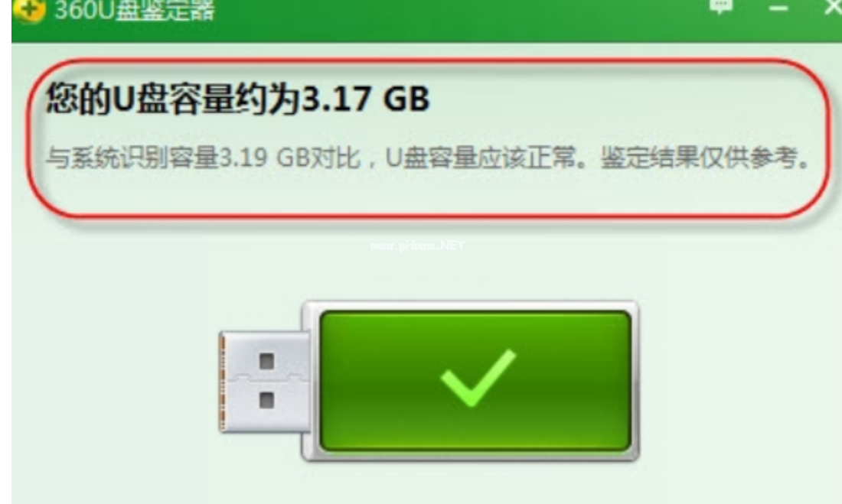Click the 对比 word in result description

tap(335, 158)
